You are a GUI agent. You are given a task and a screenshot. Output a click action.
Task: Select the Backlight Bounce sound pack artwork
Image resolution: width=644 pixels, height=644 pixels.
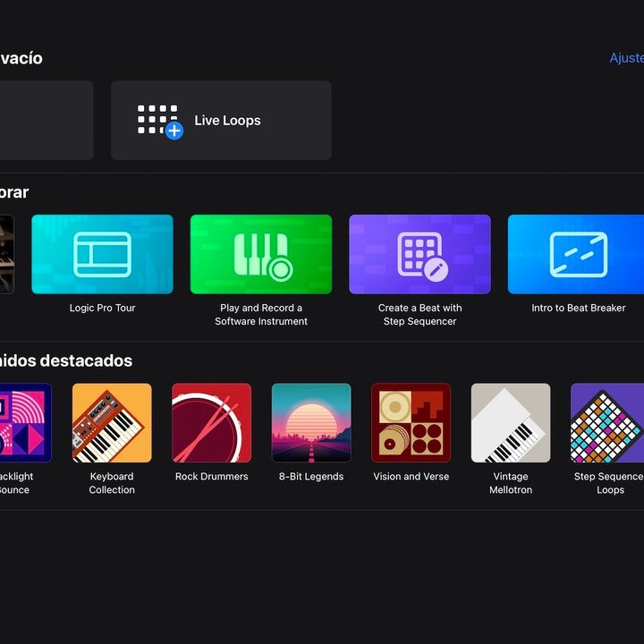[x=26, y=422]
